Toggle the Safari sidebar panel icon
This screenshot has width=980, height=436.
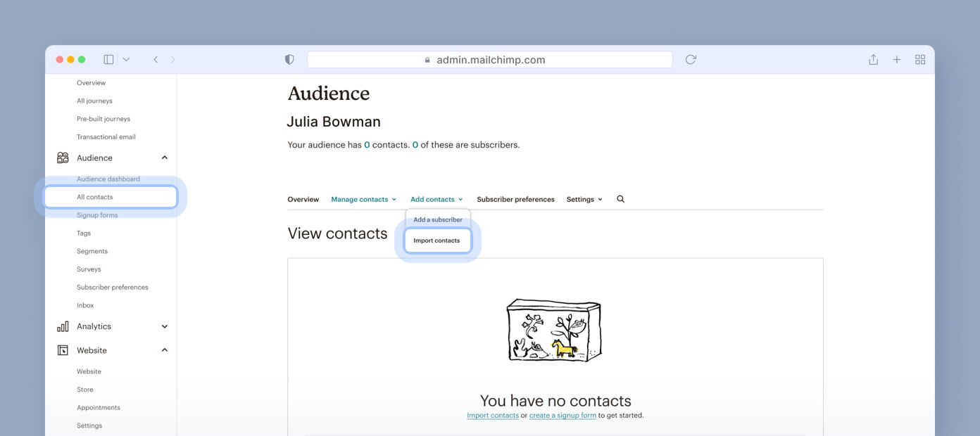click(x=108, y=60)
